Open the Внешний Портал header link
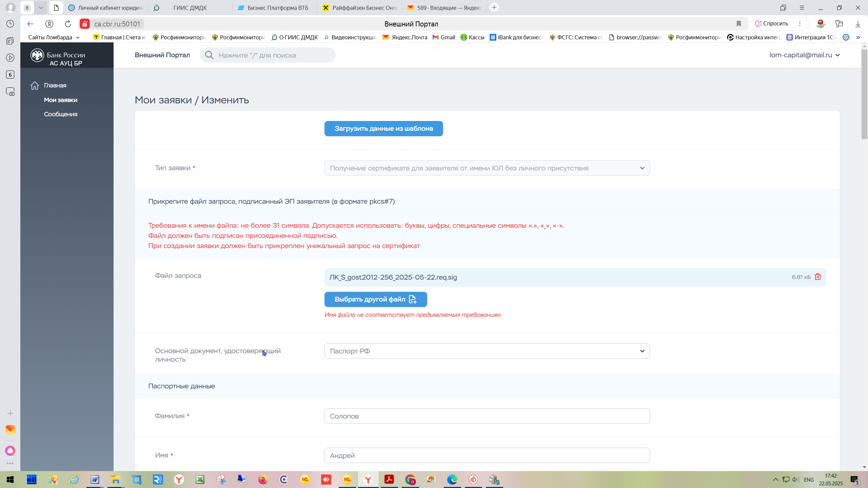 click(162, 55)
